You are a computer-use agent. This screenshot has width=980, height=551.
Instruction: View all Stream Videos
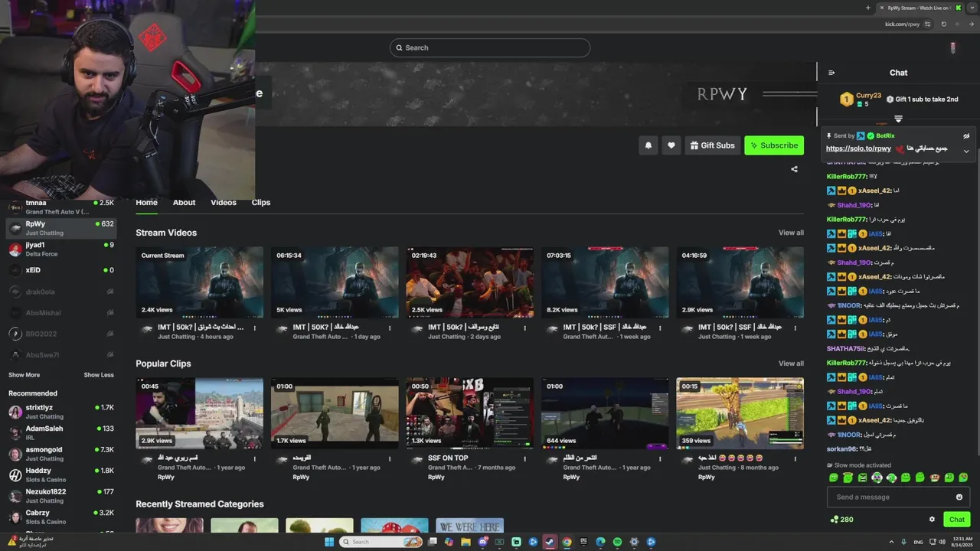coord(791,233)
